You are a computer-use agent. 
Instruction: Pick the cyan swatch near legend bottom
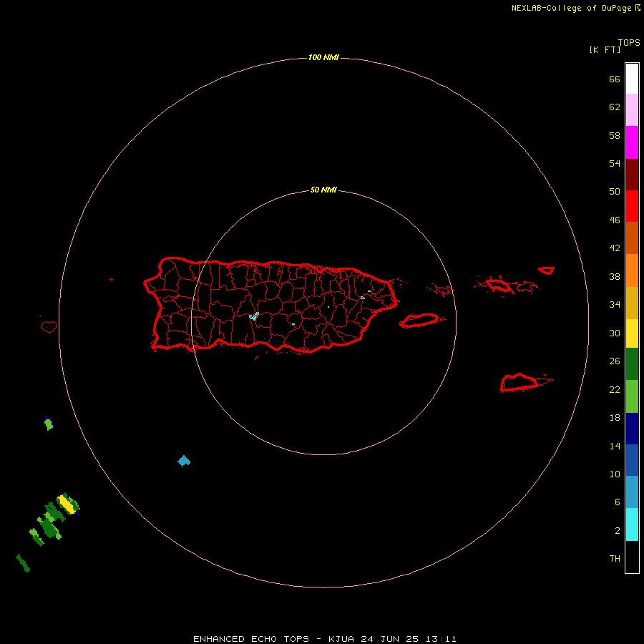[x=632, y=525]
